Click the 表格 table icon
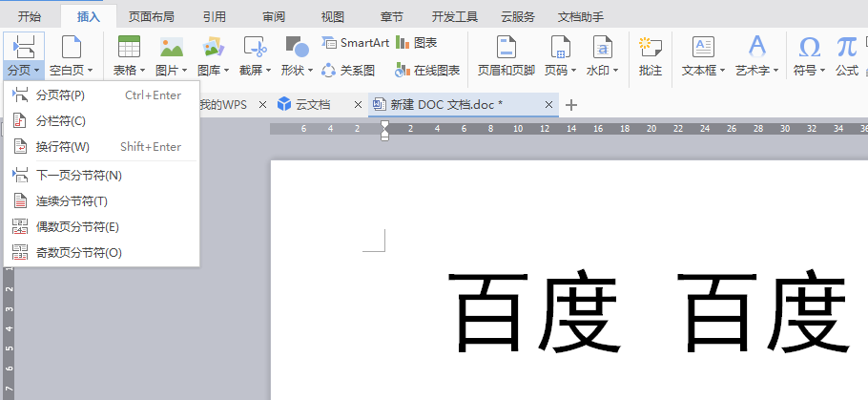Screen dimensions: 868x400 click(x=129, y=47)
